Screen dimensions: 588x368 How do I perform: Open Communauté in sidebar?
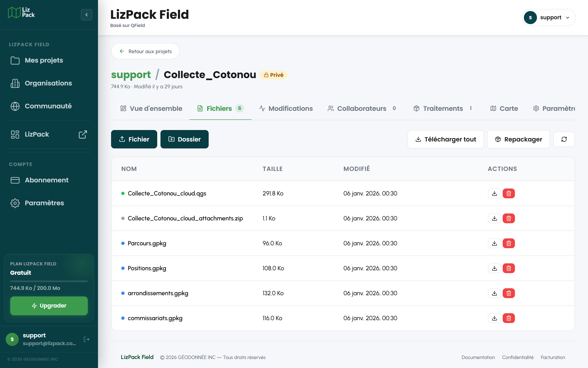[x=49, y=106]
